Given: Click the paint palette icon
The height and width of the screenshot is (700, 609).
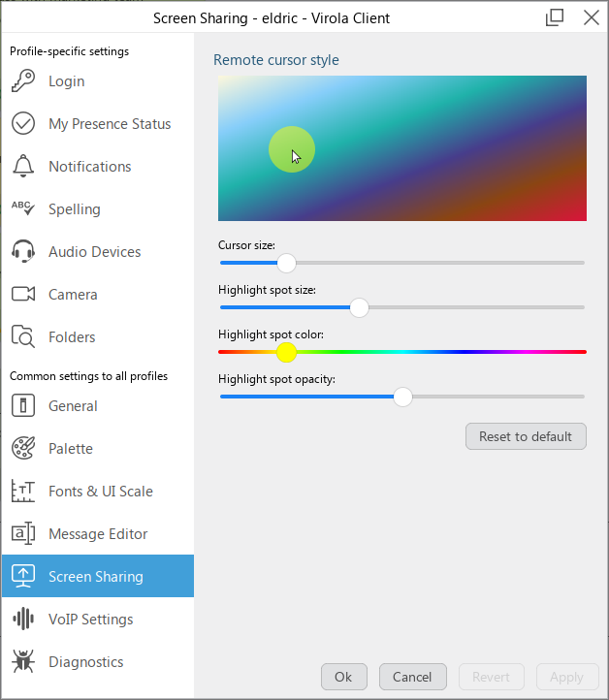Looking at the screenshot, I should click(x=23, y=448).
